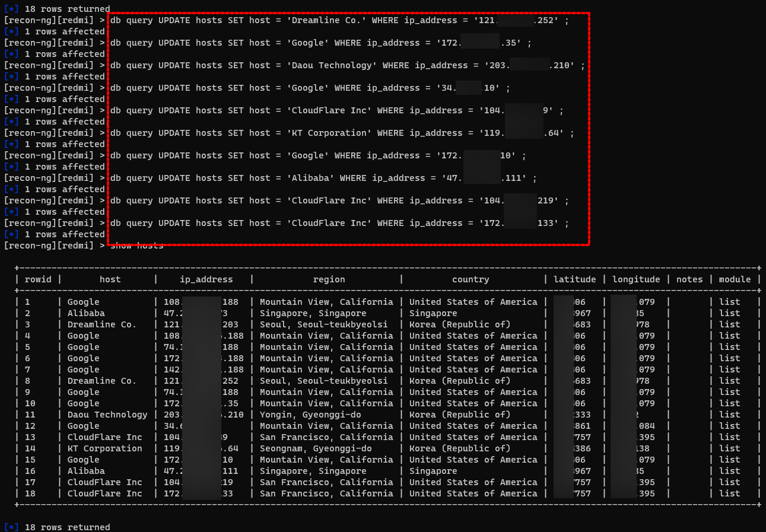Click 'Mountain View, California' region in row 15

click(x=326, y=460)
